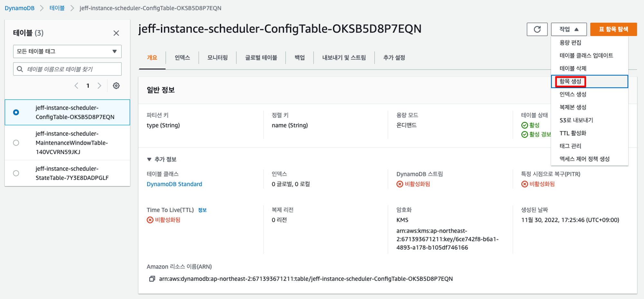The image size is (644, 299).
Task: Focus the table name search field
Action: pos(67,69)
